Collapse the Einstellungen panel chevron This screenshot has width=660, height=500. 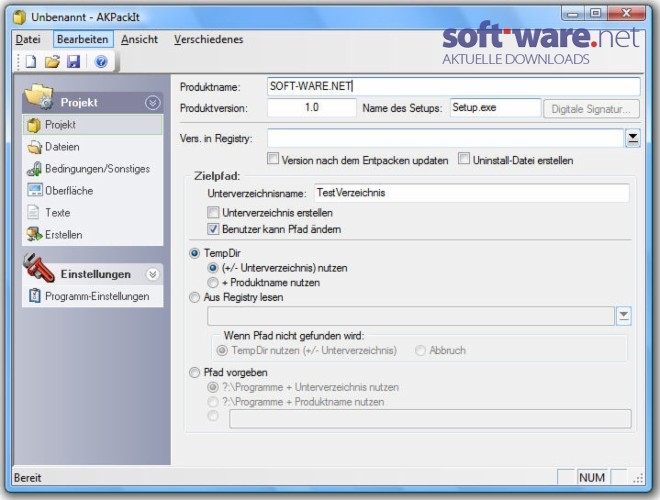click(152, 274)
